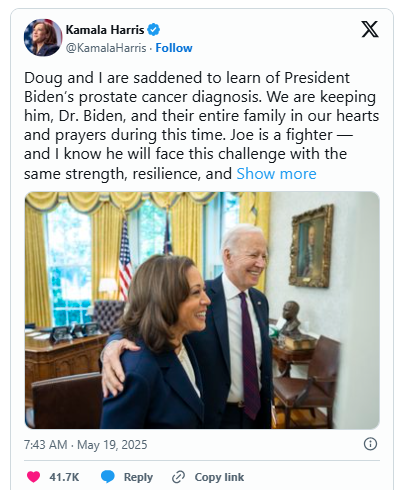Follow the @KamalaHarris account
The height and width of the screenshot is (490, 394).
point(174,48)
